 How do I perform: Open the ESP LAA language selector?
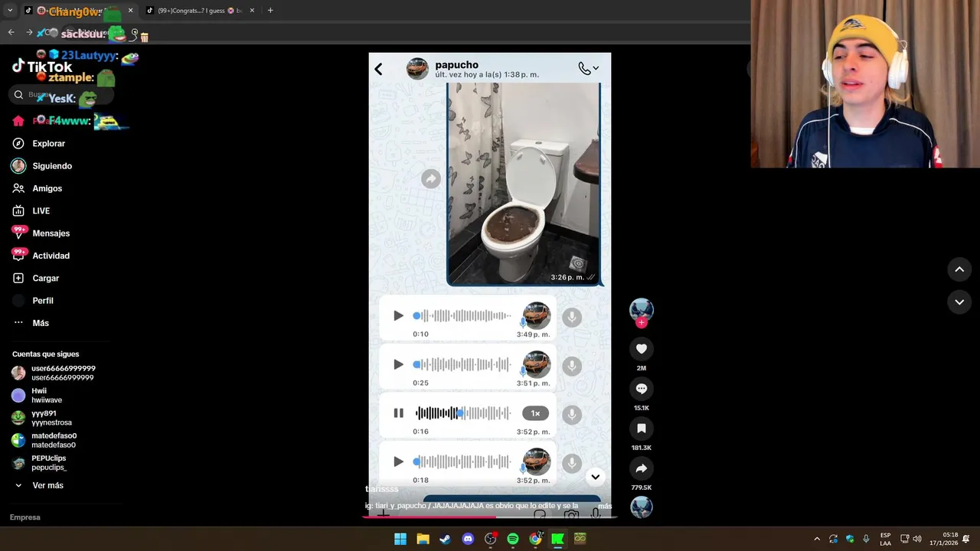[885, 539]
